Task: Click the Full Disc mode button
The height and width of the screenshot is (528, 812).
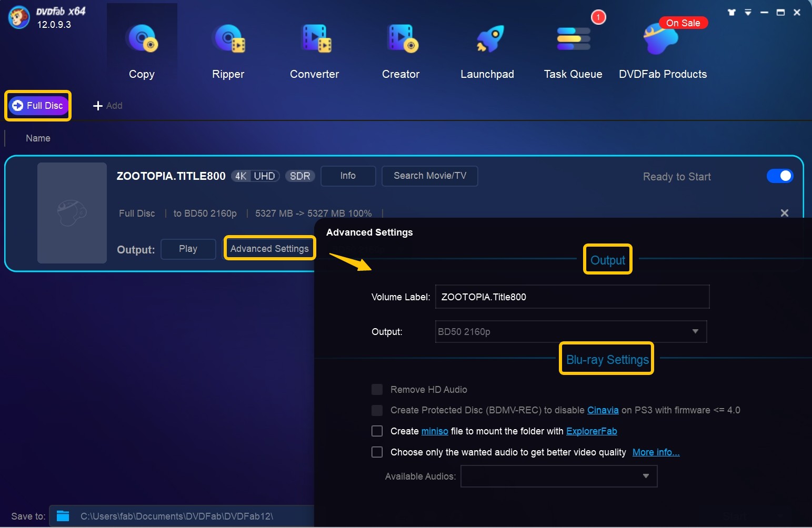Action: click(38, 106)
